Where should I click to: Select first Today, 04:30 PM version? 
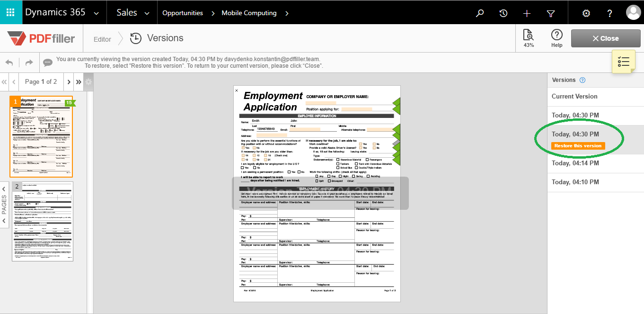click(596, 116)
